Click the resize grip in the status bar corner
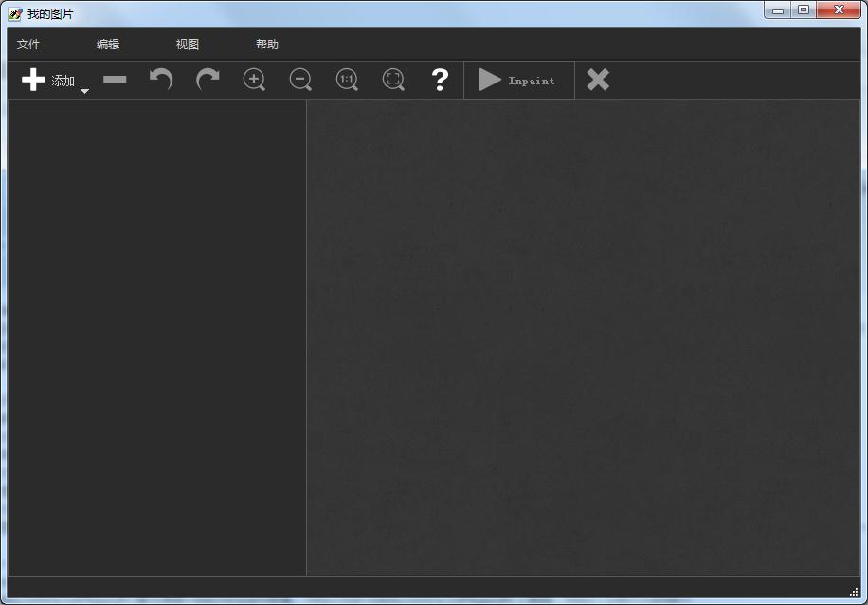The height and width of the screenshot is (605, 868). coord(854,592)
